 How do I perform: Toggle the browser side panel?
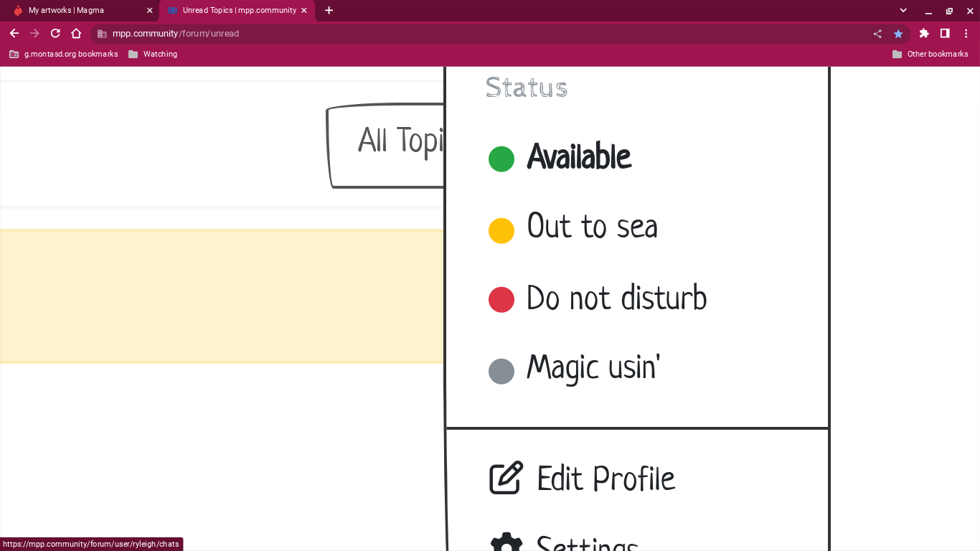click(945, 34)
